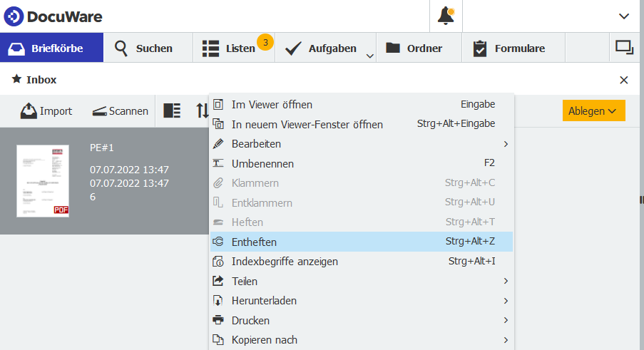Image resolution: width=644 pixels, height=350 pixels.
Task: Click the notification bell icon
Action: pos(446,16)
